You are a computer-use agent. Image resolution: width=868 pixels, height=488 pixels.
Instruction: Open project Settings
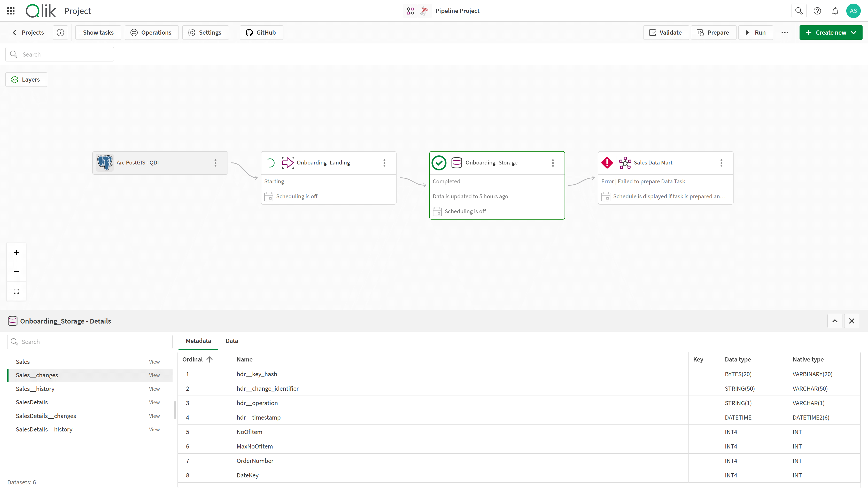click(205, 32)
